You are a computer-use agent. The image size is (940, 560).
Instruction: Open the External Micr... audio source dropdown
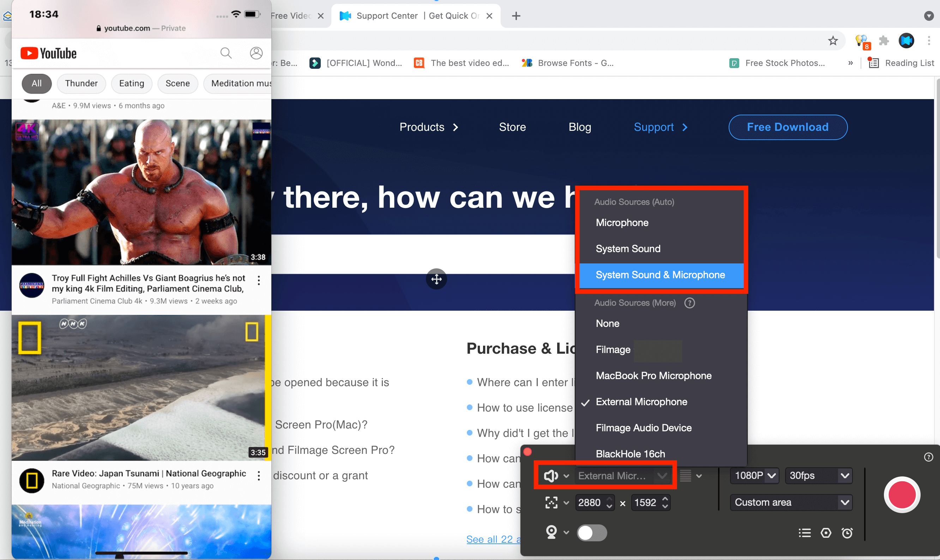[623, 476]
